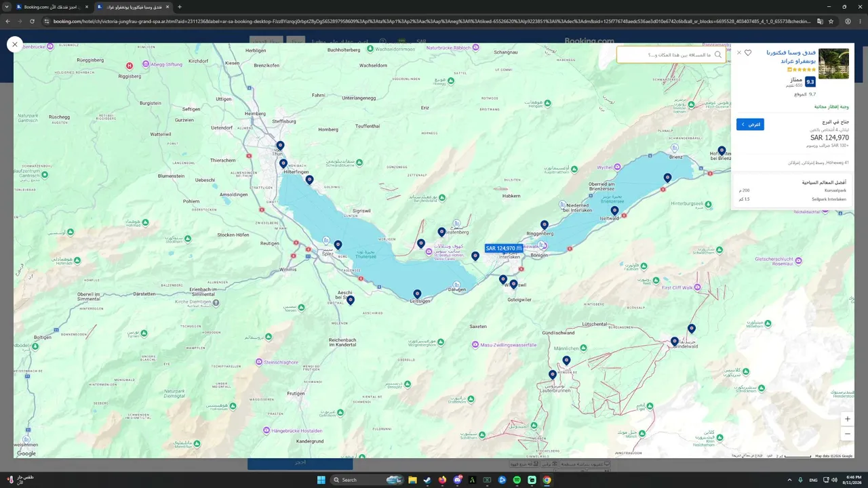The width and height of the screenshot is (868, 488).
Task: Click the SAR 124,970 price in hotel card
Action: pos(829,138)
